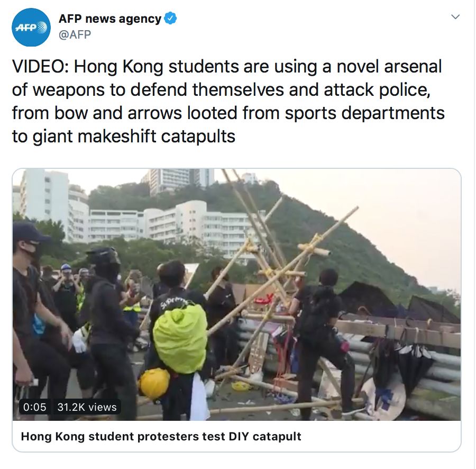Click the 31.2K views counter

coord(87,407)
